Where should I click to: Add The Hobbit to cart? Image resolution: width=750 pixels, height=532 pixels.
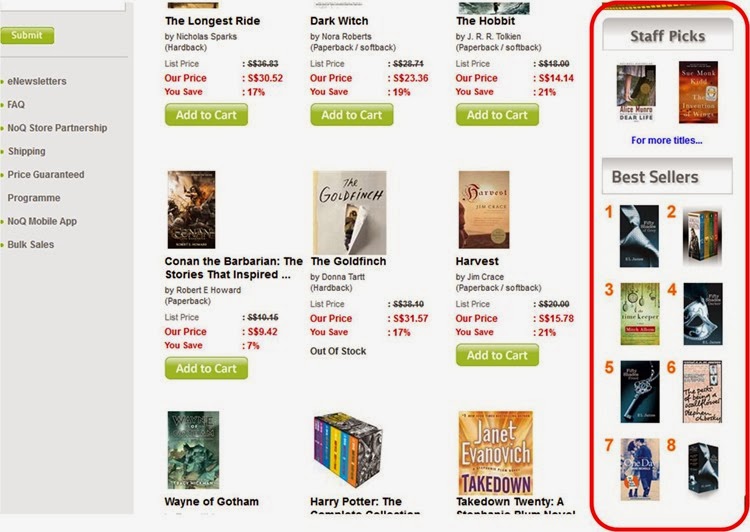pos(497,115)
